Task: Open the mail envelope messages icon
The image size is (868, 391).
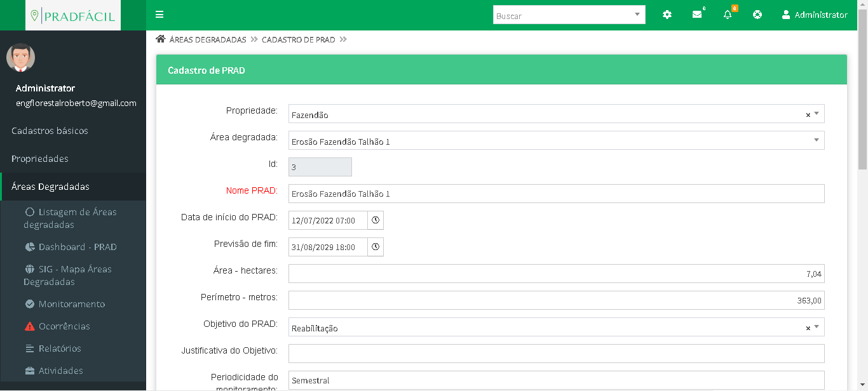Action: [697, 15]
